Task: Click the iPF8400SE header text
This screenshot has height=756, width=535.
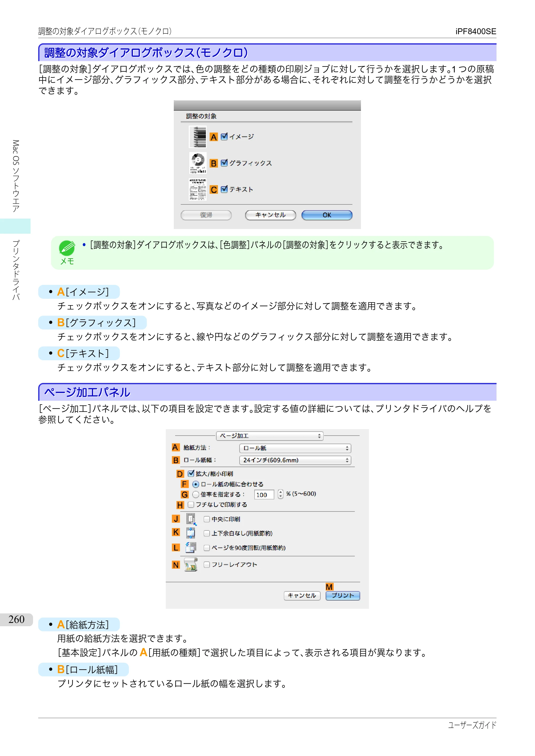Action: (x=476, y=31)
